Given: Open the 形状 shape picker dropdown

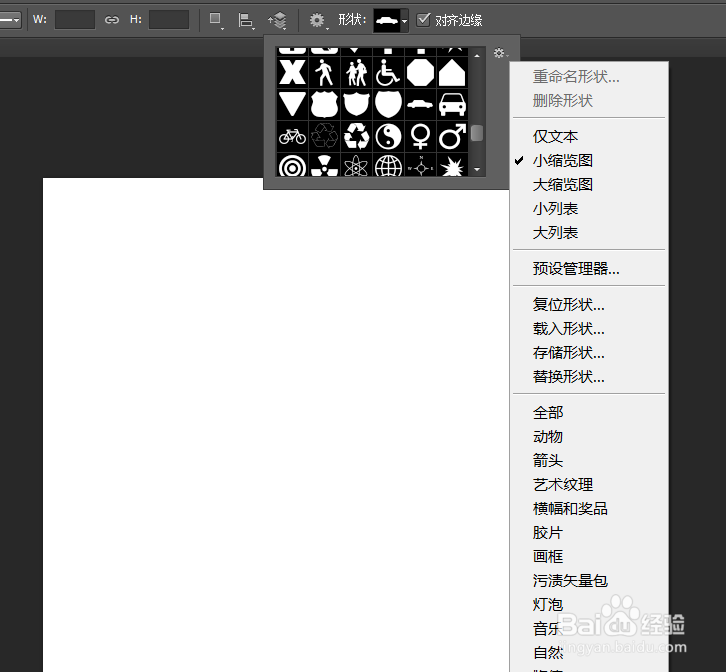Looking at the screenshot, I should [x=391, y=20].
